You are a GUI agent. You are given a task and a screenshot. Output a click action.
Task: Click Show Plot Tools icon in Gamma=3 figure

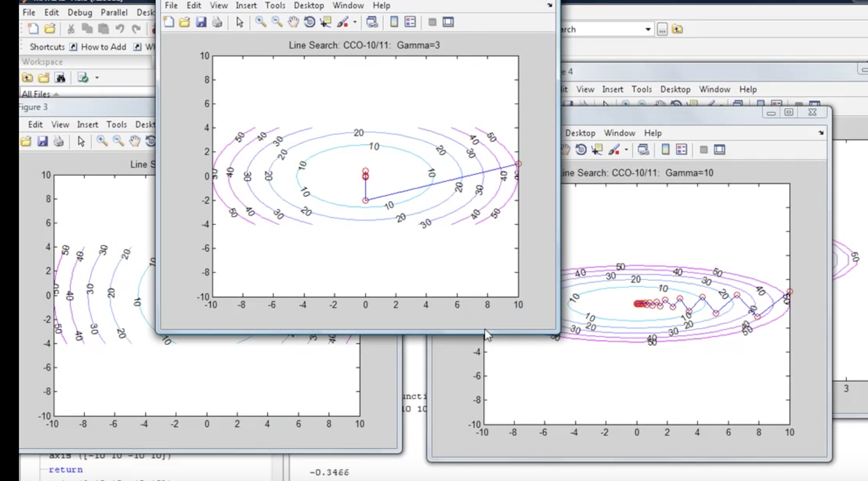(448, 22)
